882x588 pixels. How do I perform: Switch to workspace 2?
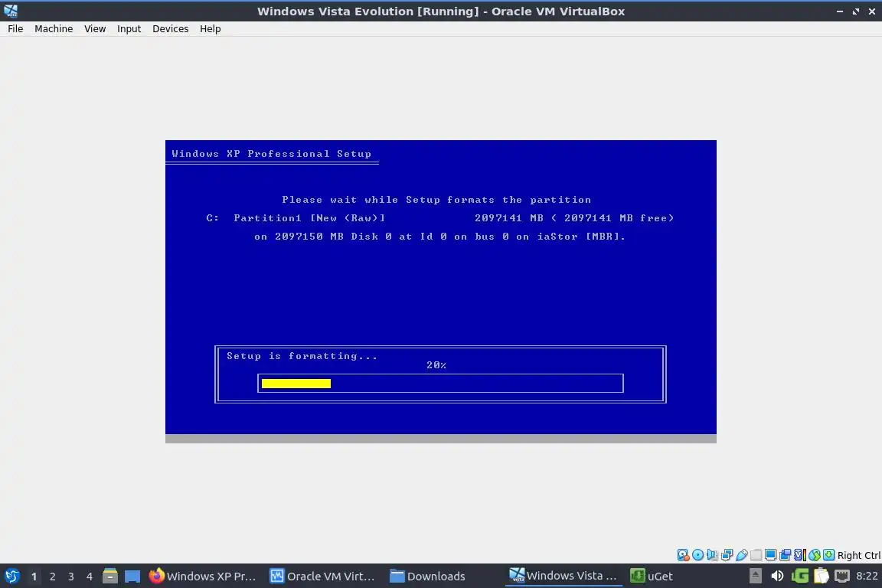[52, 577]
